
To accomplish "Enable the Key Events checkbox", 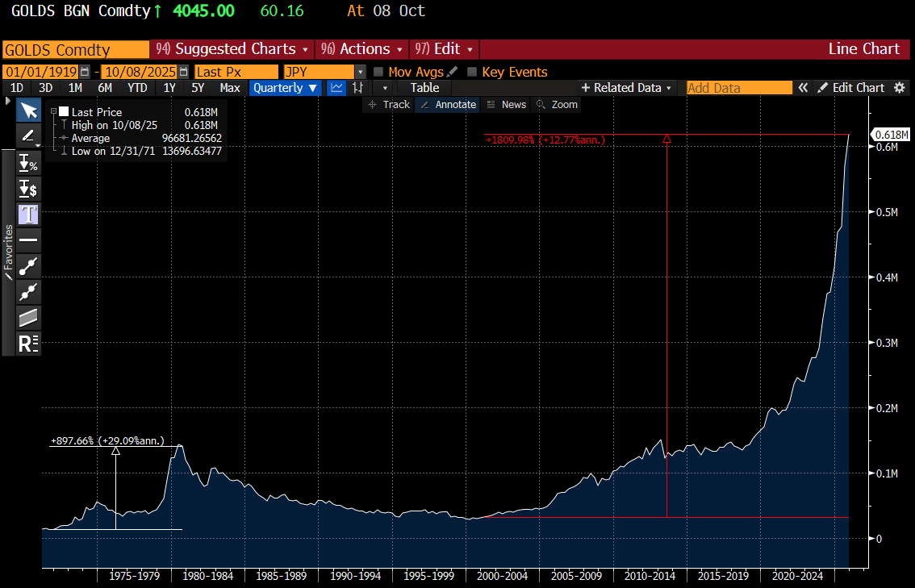I will [472, 72].
